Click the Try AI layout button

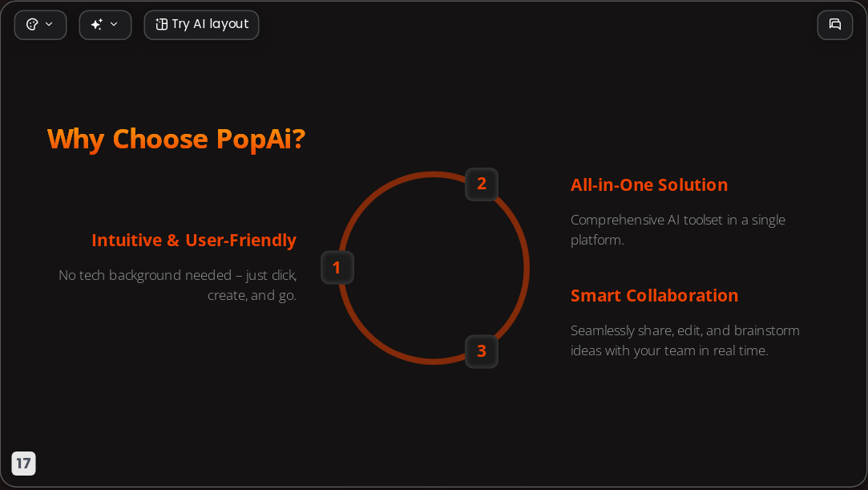coord(201,25)
